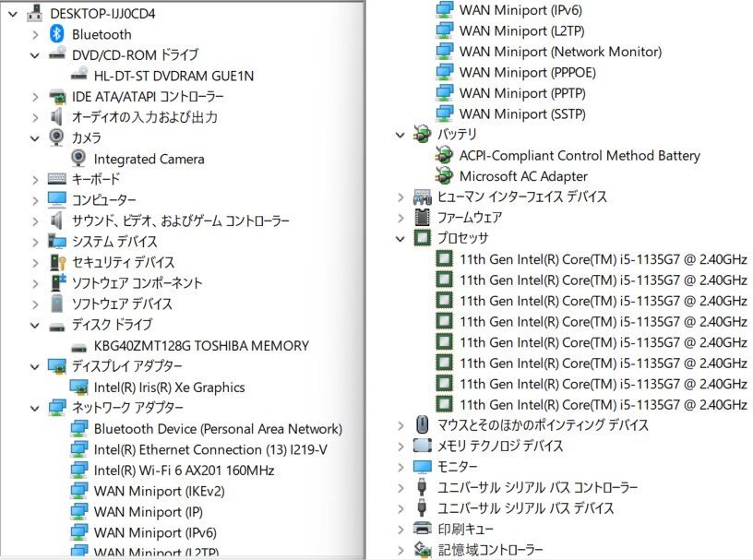Select the last i5-1135G7 processor entry
The image size is (753, 560).
(x=604, y=404)
